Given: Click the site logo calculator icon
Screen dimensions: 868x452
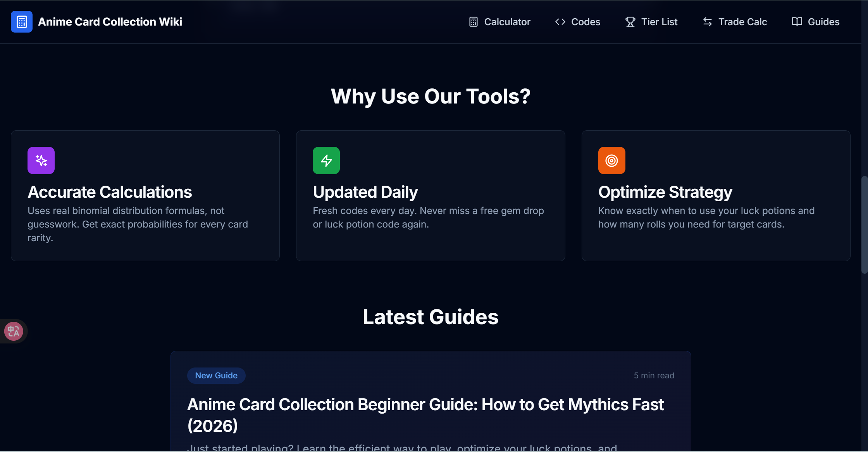Looking at the screenshot, I should pyautogui.click(x=22, y=22).
